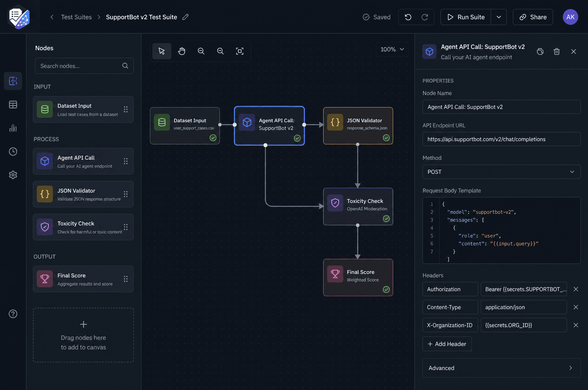Viewport: 588px width, 390px height.
Task: Duplicate the selected node with copy icon
Action: [540, 51]
